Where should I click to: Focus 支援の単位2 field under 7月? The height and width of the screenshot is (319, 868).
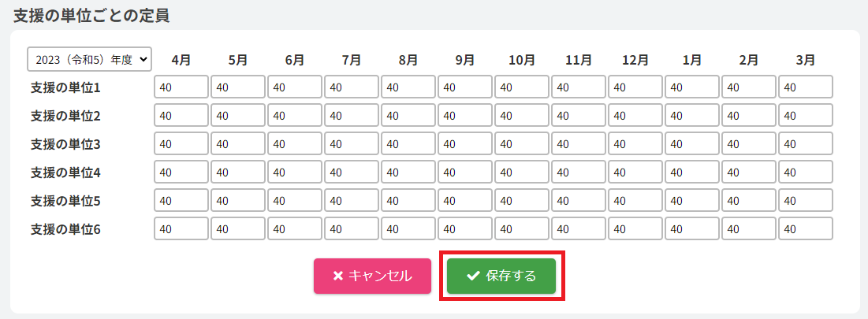352,116
